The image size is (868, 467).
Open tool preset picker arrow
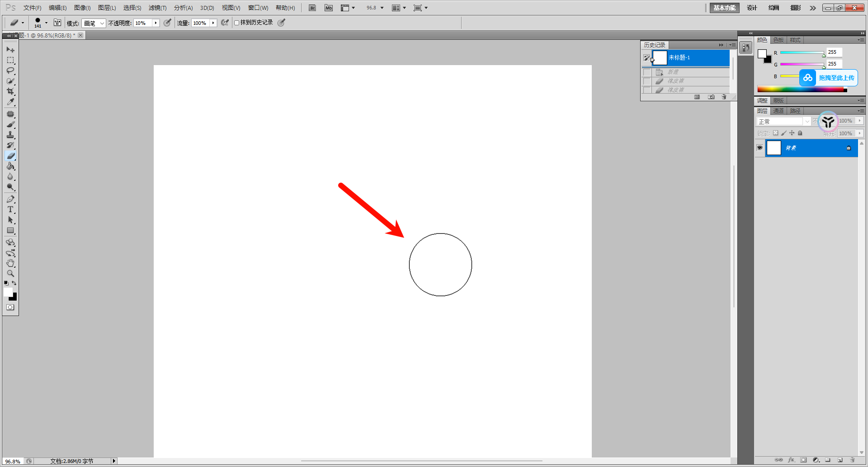(x=23, y=23)
